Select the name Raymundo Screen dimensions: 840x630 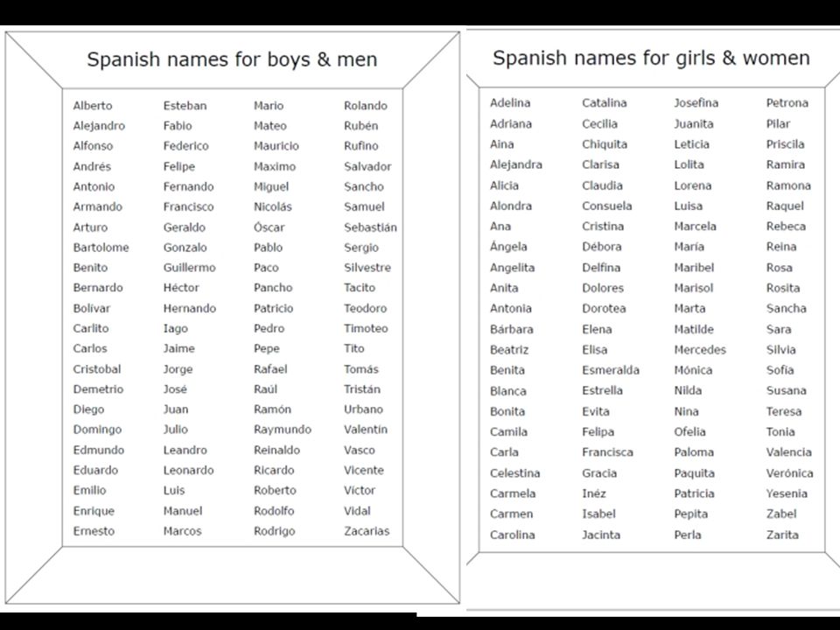[x=283, y=430]
